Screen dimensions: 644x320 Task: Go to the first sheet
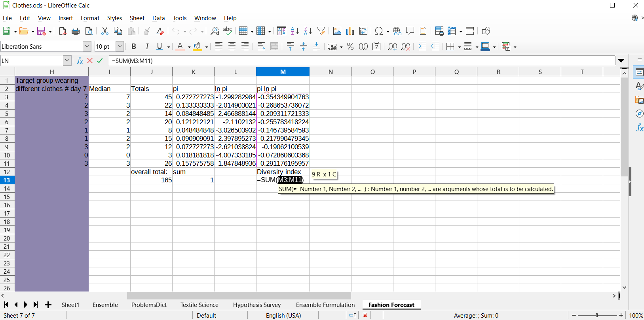pyautogui.click(x=6, y=305)
